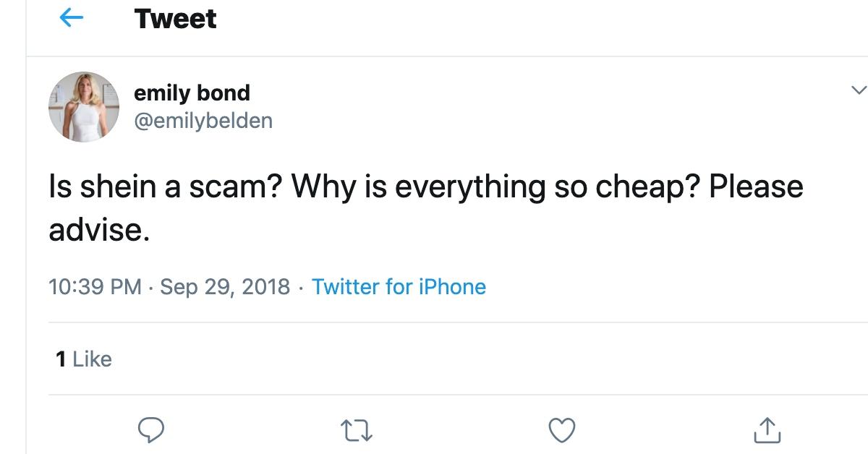Click the display name emily bond
The height and width of the screenshot is (454, 868).
tap(192, 93)
